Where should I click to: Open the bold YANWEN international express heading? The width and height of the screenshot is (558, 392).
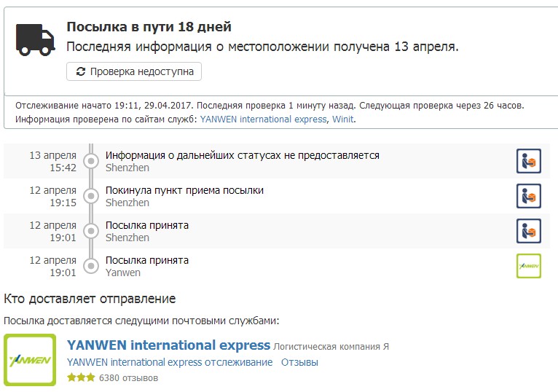(168, 345)
